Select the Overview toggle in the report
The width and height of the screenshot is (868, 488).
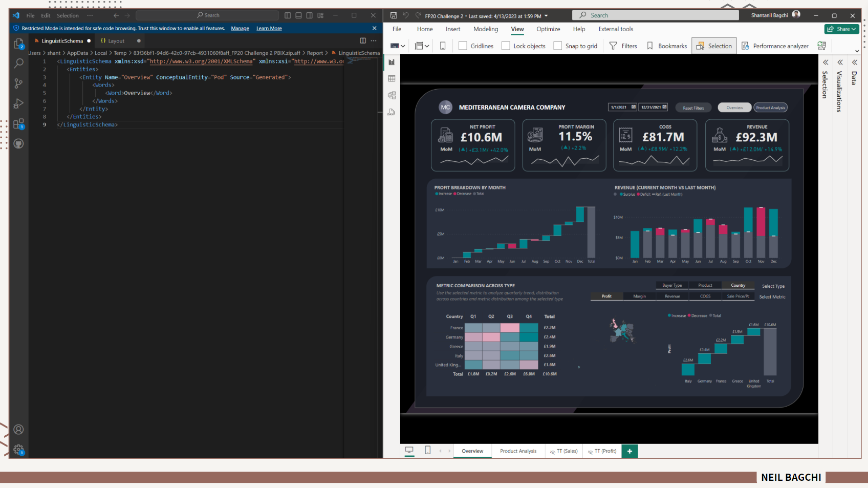pyautogui.click(x=734, y=108)
